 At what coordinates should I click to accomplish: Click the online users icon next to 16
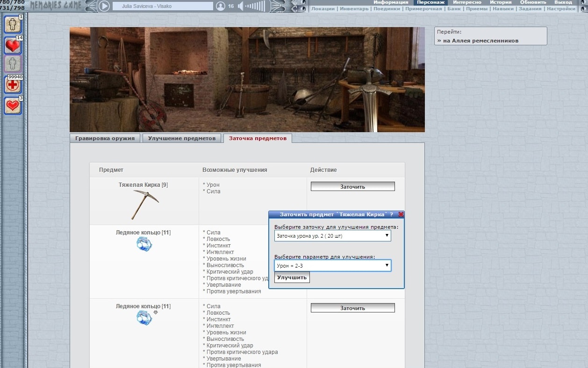point(221,6)
